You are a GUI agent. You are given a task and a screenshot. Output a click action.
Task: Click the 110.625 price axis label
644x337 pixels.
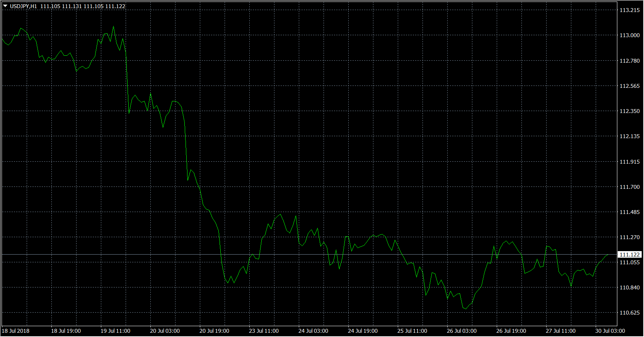(x=629, y=313)
